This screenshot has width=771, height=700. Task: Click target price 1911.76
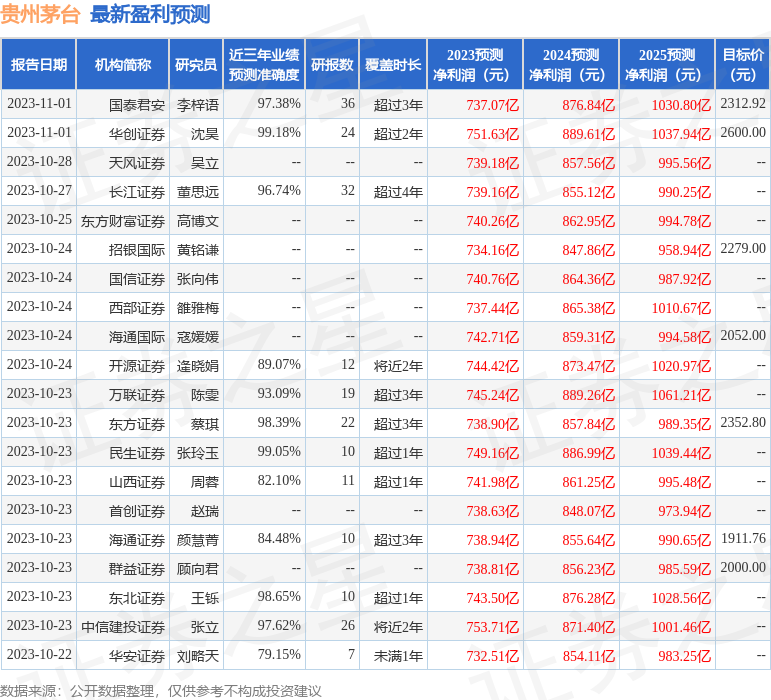tap(743, 538)
